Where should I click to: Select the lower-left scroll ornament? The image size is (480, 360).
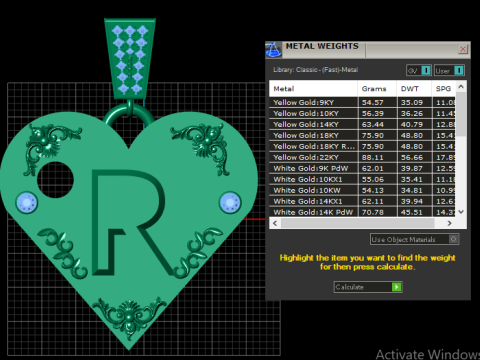tap(63, 253)
